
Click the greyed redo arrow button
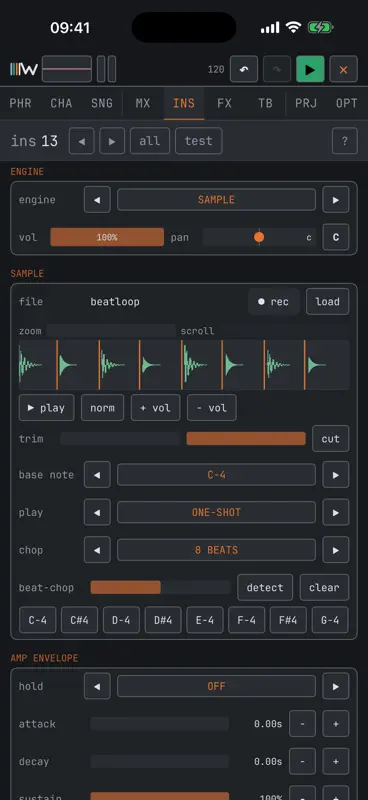pos(277,69)
